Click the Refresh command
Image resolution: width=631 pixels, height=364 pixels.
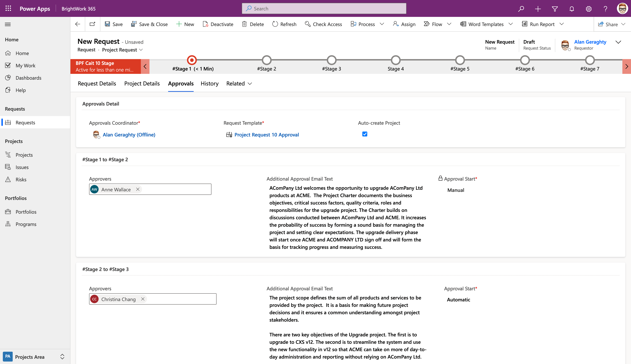284,24
